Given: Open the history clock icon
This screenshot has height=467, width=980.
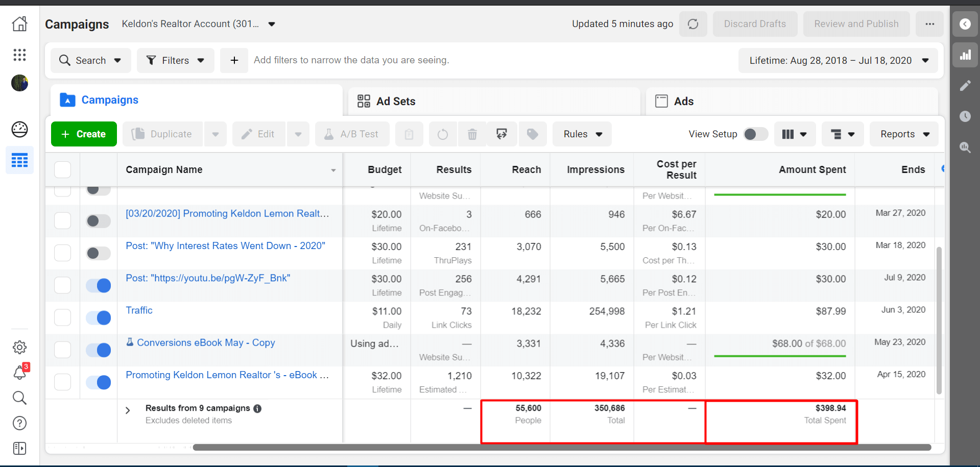Looking at the screenshot, I should pos(965,116).
